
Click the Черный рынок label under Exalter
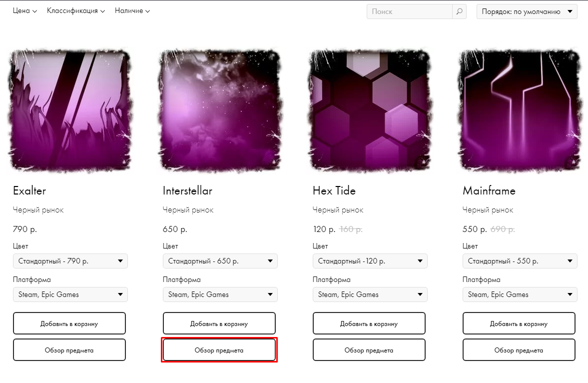pyautogui.click(x=38, y=210)
